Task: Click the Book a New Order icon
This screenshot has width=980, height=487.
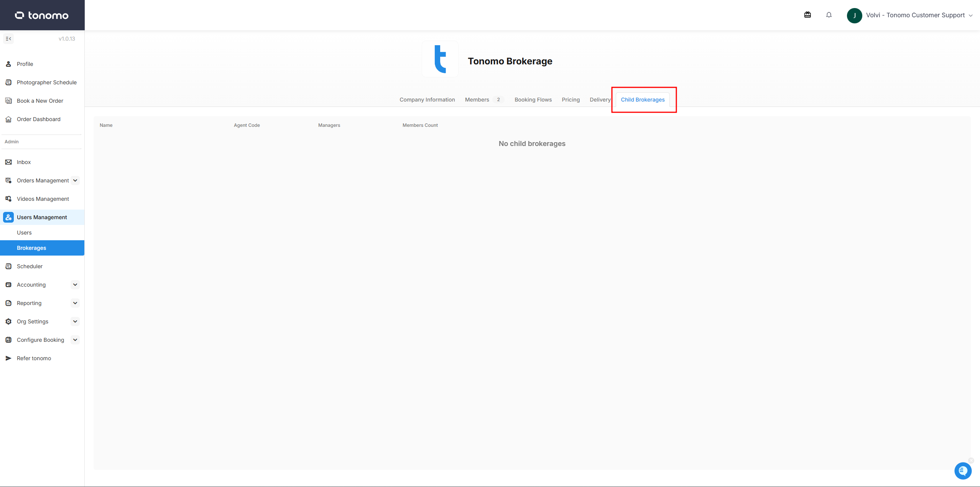Action: (x=8, y=101)
